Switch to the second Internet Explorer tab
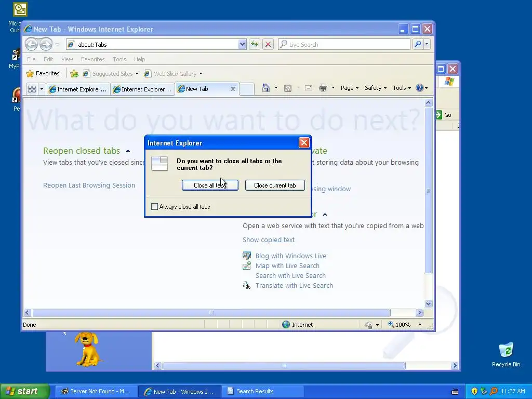Viewport: 532px width, 399px height. [x=143, y=89]
